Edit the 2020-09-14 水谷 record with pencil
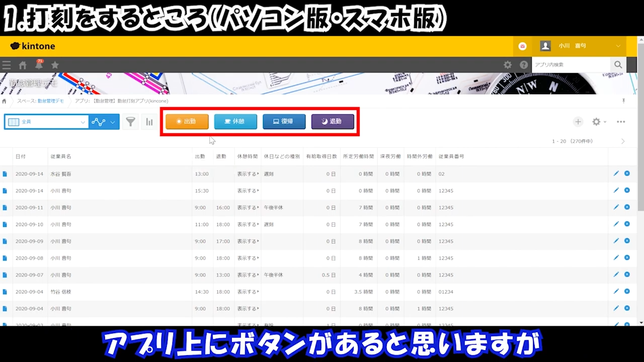Image resolution: width=644 pixels, height=362 pixels. (616, 173)
